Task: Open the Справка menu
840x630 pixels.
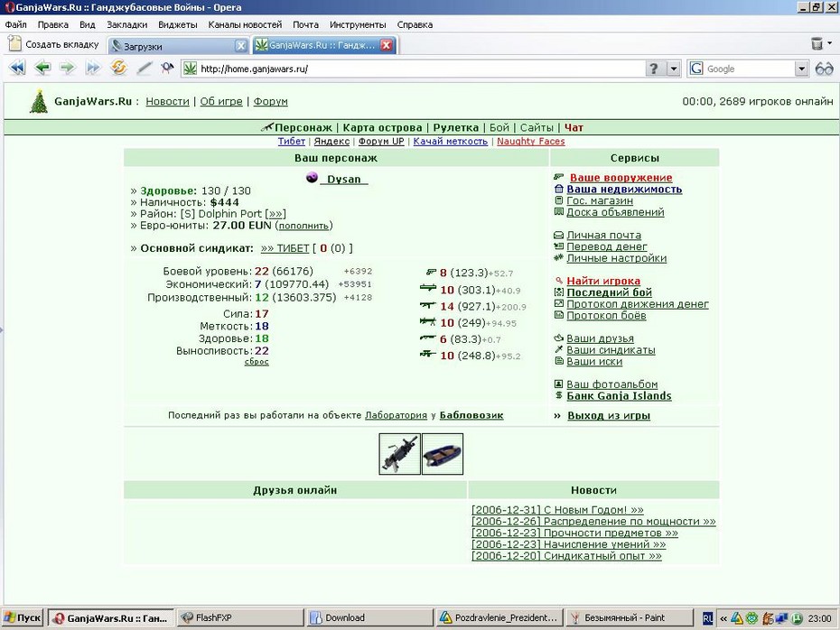Action: (415, 24)
